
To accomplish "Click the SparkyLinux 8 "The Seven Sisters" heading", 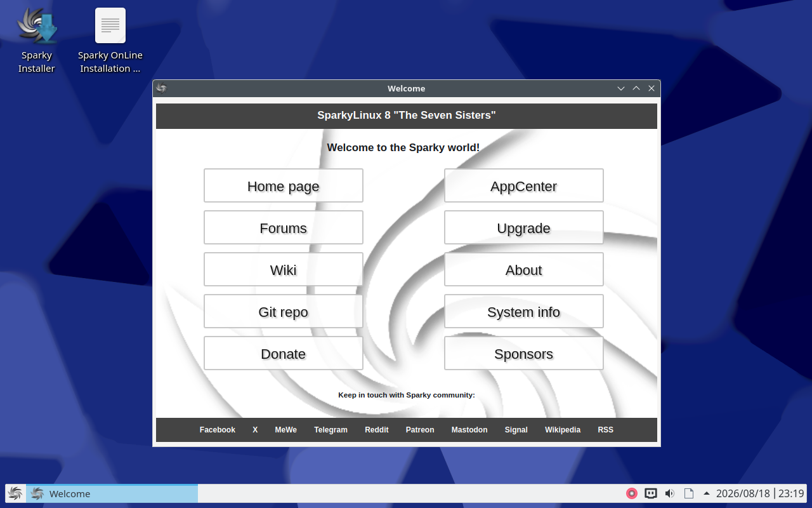I will pyautogui.click(x=407, y=115).
